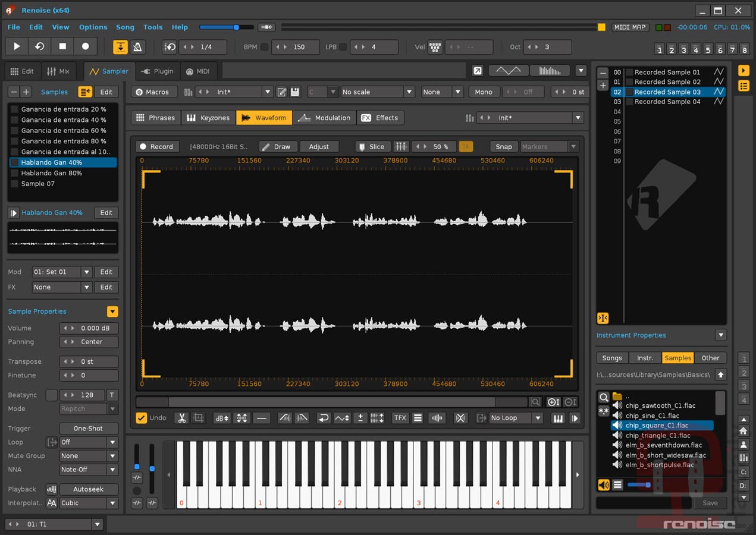Click the Record button in transport bar
756x535 pixels.
85,46
